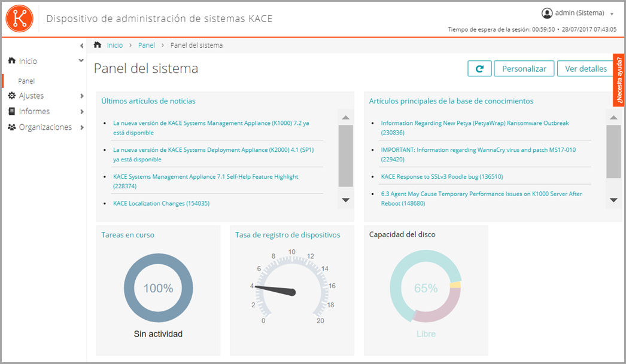Open Informes via its sidebar icon
626x364 pixels.
(x=11, y=110)
